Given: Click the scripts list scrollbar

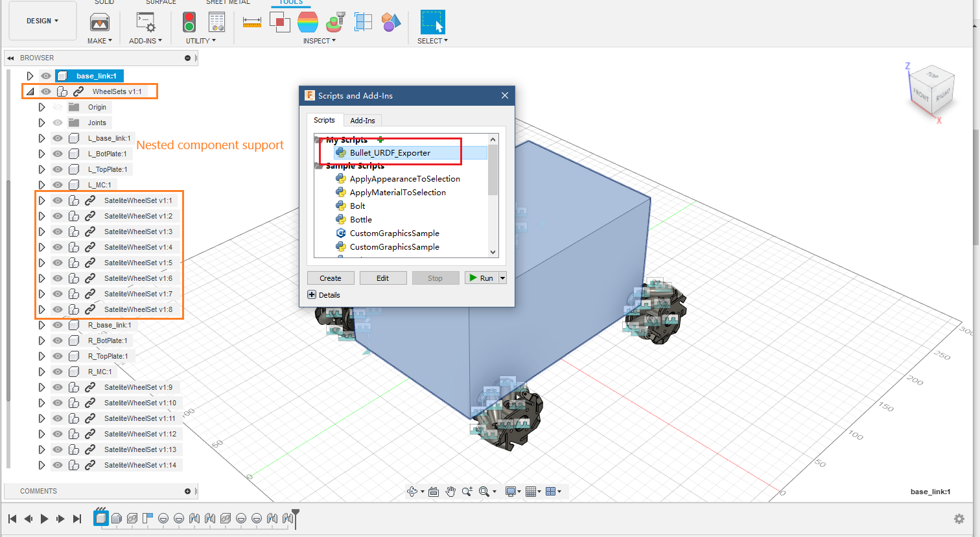Looking at the screenshot, I should click(x=493, y=170).
